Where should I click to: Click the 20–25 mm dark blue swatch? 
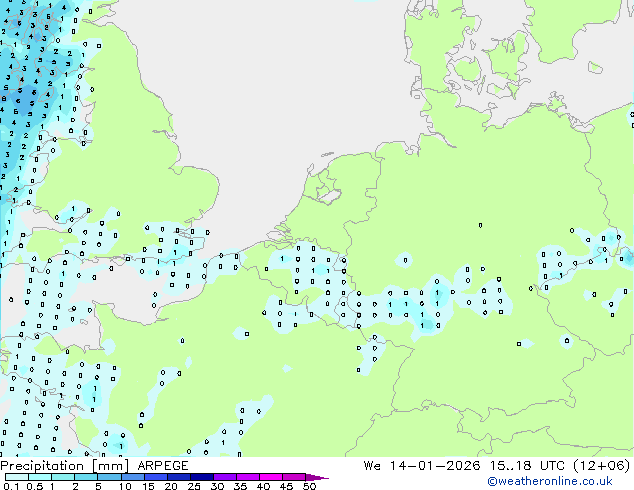(179, 477)
